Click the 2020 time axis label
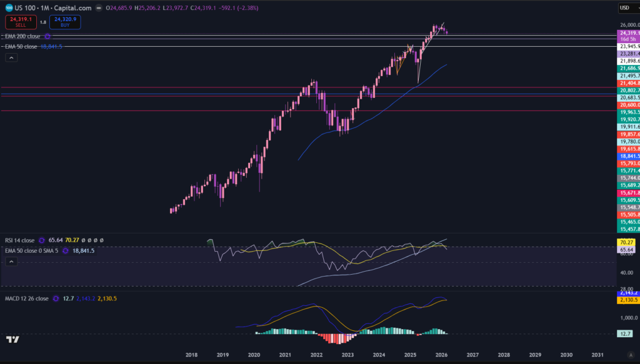This screenshot has height=364, width=640. click(x=254, y=355)
